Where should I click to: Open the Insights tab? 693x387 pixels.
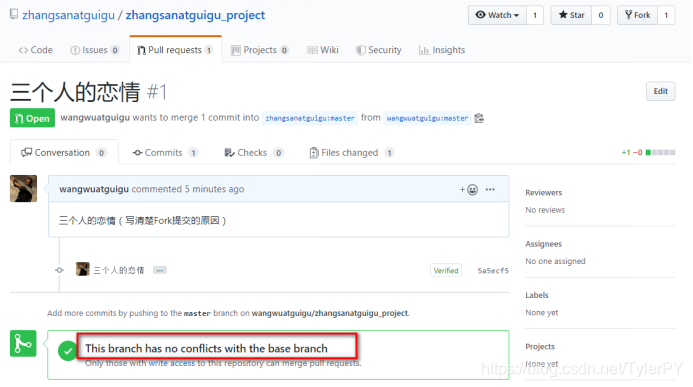pyautogui.click(x=442, y=50)
